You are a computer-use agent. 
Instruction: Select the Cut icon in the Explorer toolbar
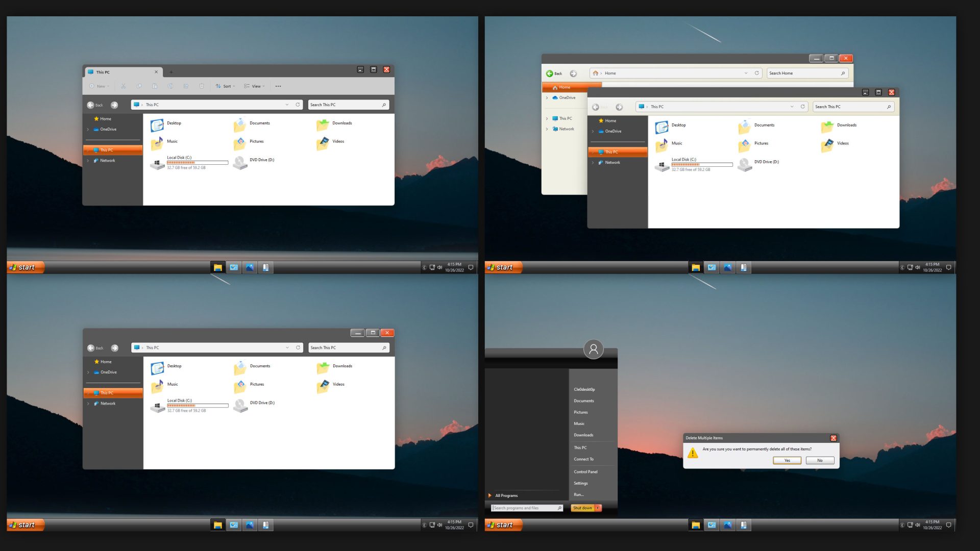tap(123, 86)
